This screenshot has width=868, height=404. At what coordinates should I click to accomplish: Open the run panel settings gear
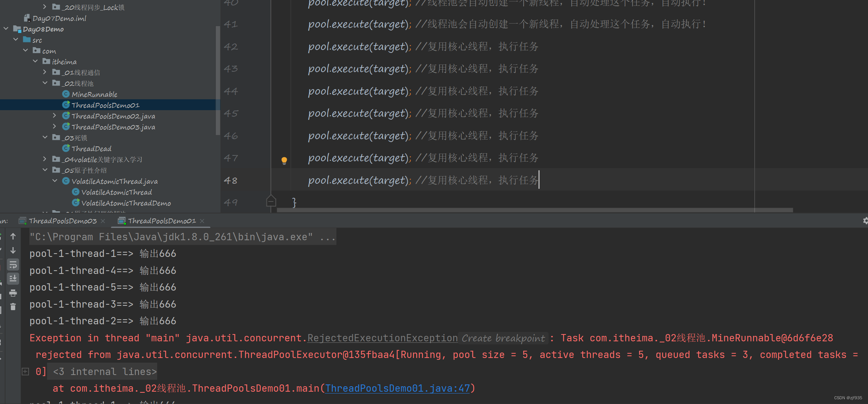(x=865, y=221)
